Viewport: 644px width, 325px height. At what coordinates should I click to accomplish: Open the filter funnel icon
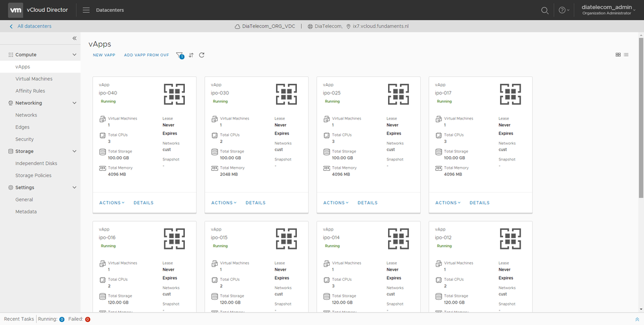179,55
